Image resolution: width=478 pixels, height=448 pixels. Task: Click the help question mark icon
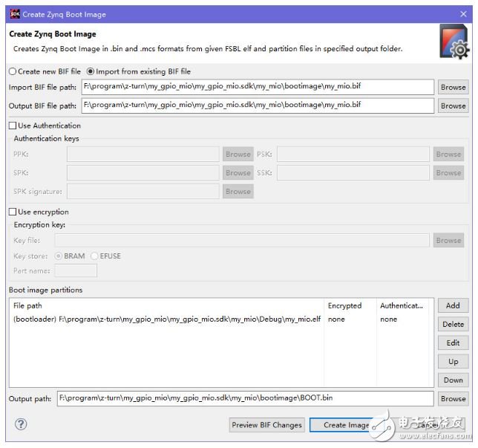(x=21, y=425)
